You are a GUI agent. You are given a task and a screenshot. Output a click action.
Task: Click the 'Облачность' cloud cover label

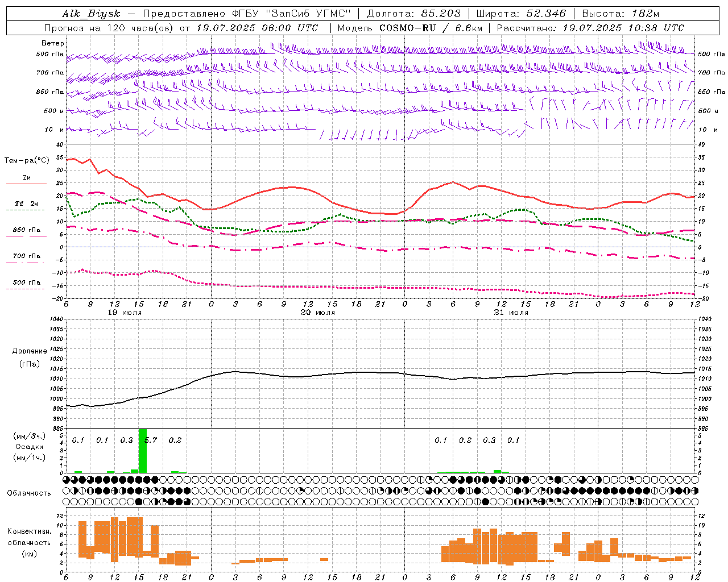click(x=29, y=493)
